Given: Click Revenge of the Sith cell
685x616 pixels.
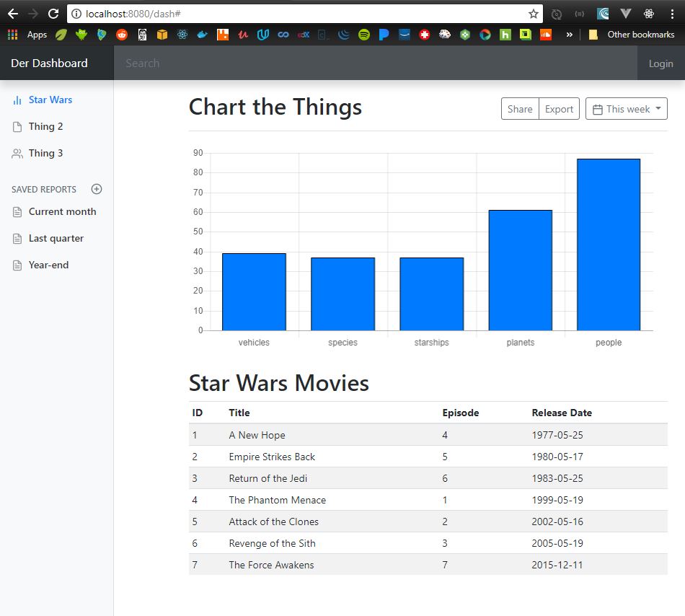Looking at the screenshot, I should (x=272, y=543).
